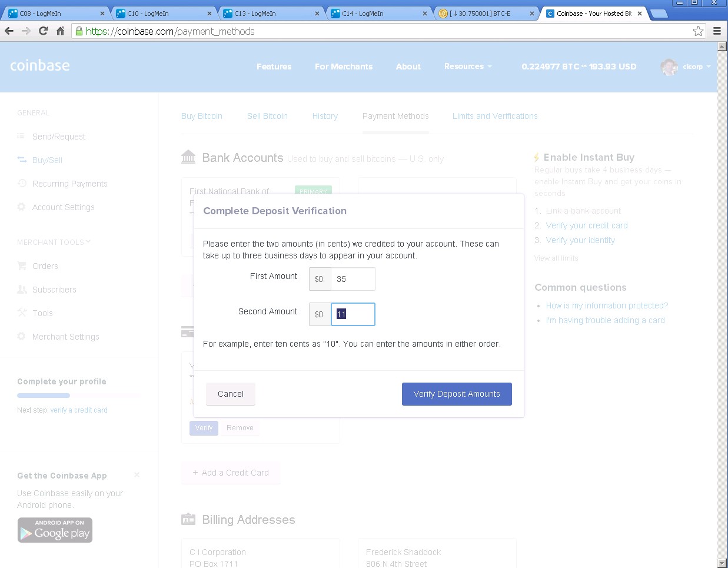
Task: Open Recurring Payments in the sidebar
Action: (70, 184)
